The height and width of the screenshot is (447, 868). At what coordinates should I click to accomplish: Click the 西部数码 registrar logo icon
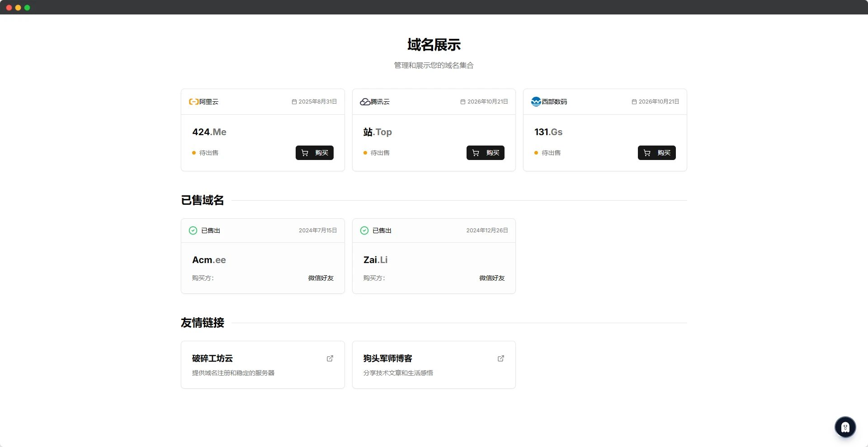536,102
